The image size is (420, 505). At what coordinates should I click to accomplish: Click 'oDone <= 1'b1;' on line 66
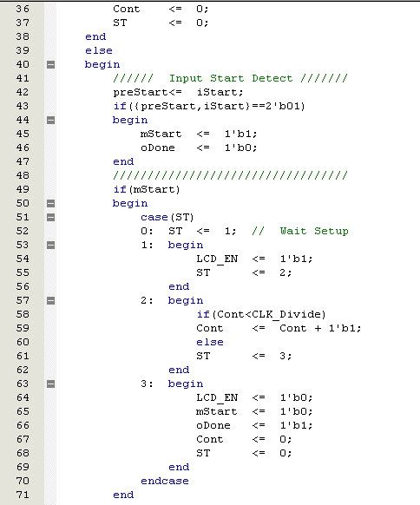pyautogui.click(x=254, y=425)
